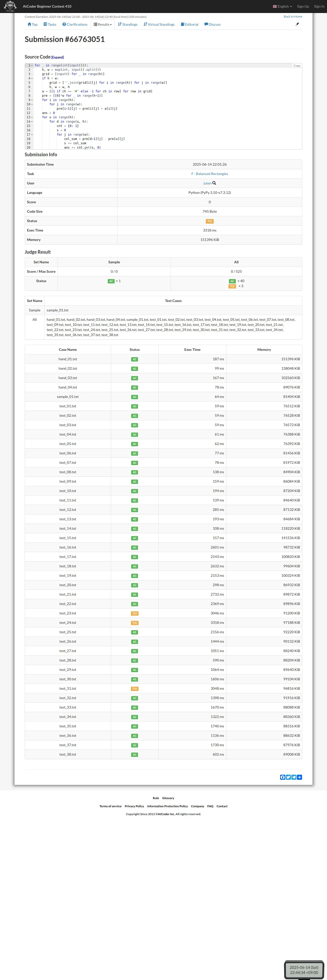The height and width of the screenshot is (980, 327).
Task: Collapse the code fold arrow at line 17
Action: point(32,135)
